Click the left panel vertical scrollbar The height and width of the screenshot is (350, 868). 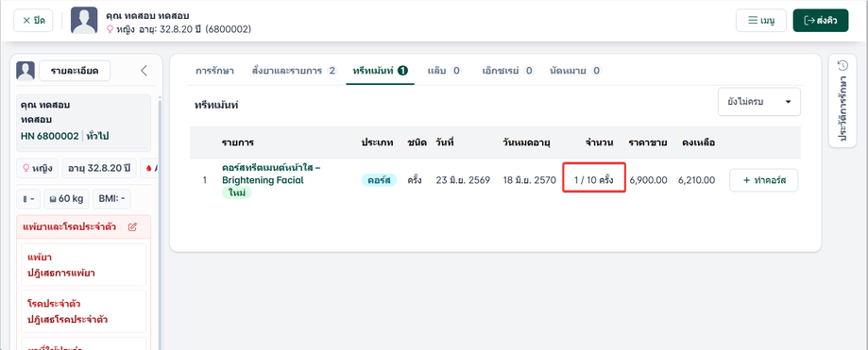[x=160, y=221]
